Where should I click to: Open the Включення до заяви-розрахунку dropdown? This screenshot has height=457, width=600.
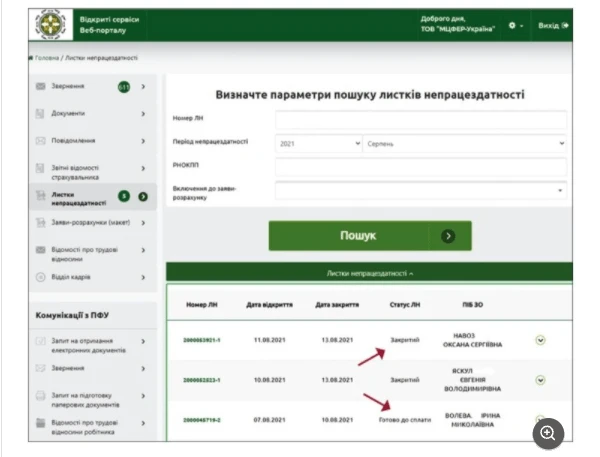[421, 191]
